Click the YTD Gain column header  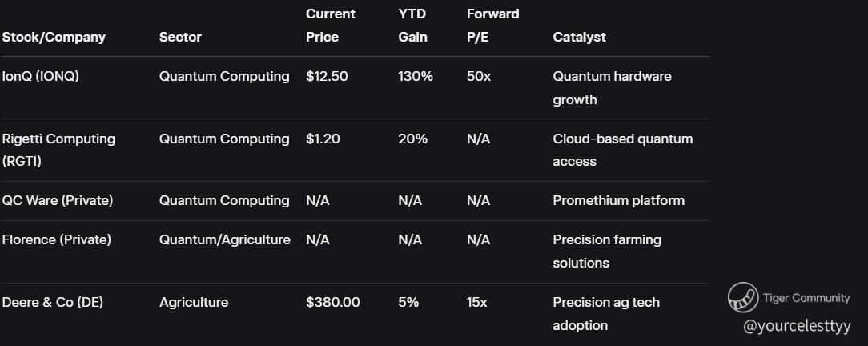click(413, 26)
